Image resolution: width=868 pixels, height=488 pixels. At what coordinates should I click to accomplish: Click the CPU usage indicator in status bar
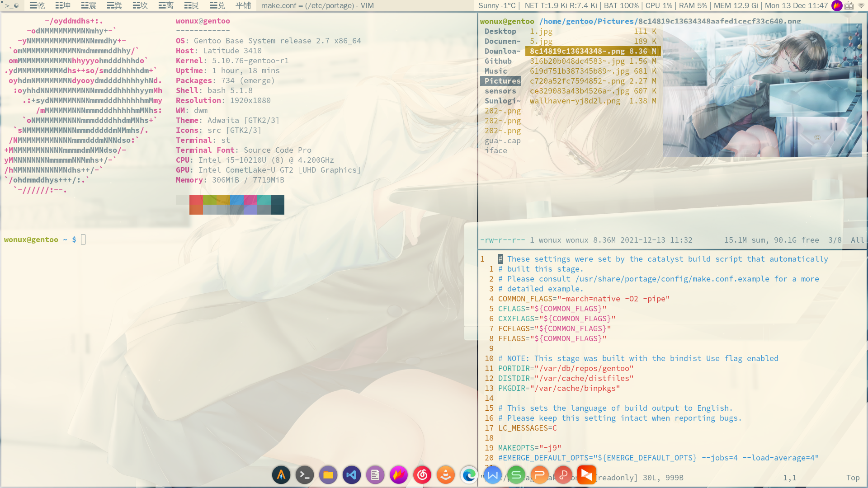click(656, 5)
